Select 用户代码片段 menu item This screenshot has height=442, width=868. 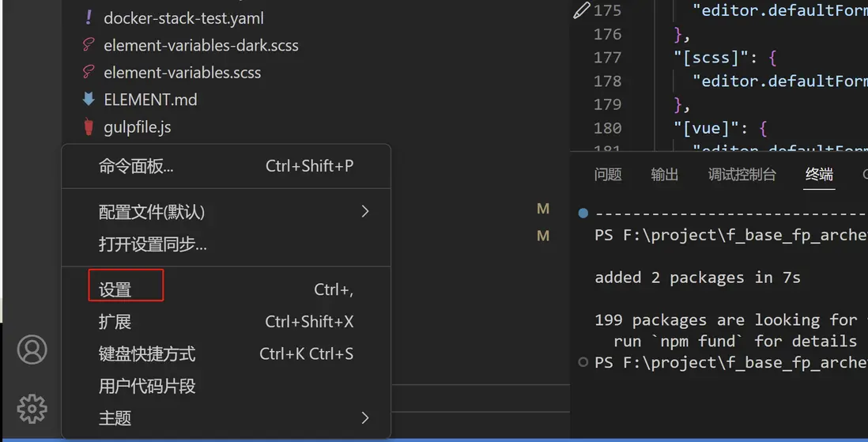[x=147, y=386]
